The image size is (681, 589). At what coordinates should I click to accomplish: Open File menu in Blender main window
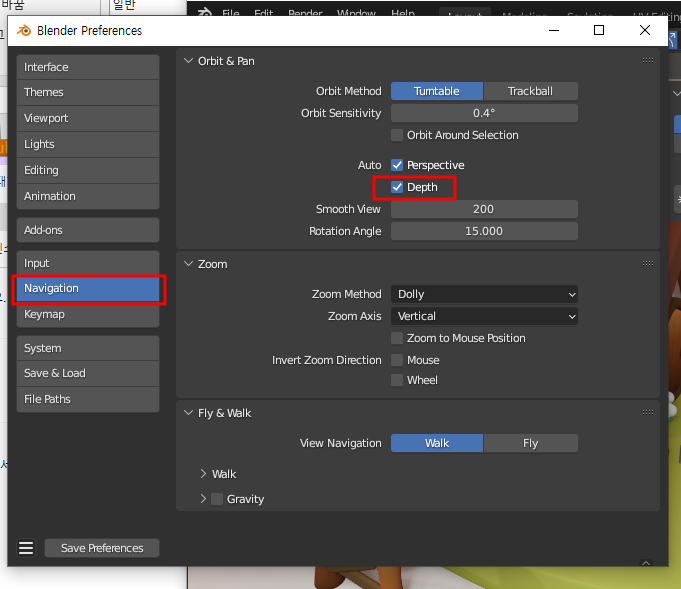(x=231, y=13)
